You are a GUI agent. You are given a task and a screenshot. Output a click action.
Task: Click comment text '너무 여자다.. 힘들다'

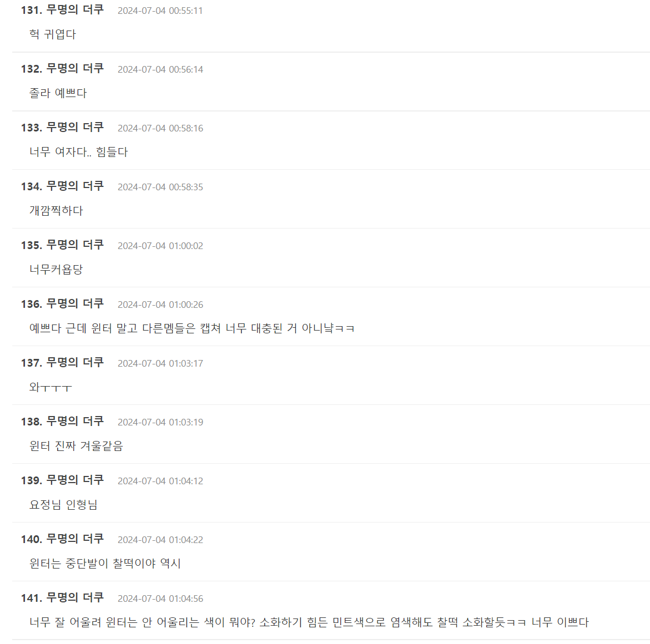coord(79,152)
